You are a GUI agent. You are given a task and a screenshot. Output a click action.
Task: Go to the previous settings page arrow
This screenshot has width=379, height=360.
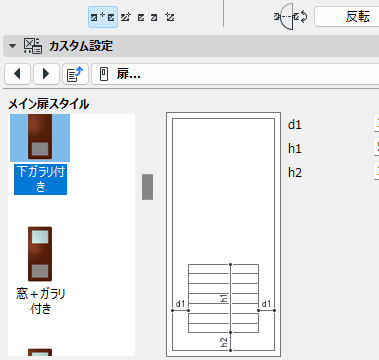[x=17, y=74]
